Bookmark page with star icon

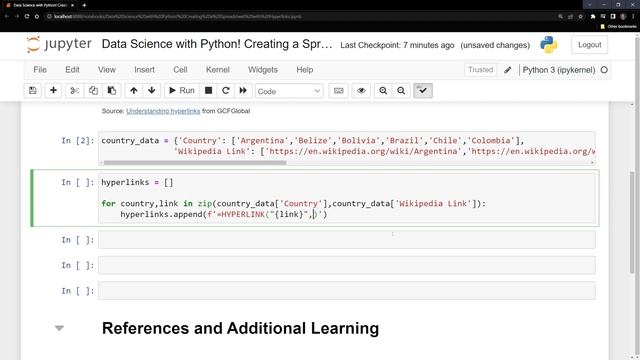(x=580, y=16)
